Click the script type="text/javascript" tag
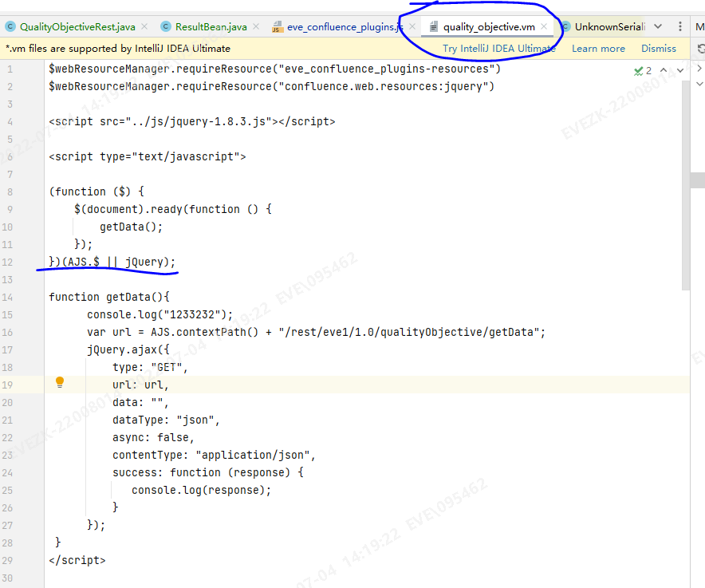The height and width of the screenshot is (588, 705). point(148,156)
